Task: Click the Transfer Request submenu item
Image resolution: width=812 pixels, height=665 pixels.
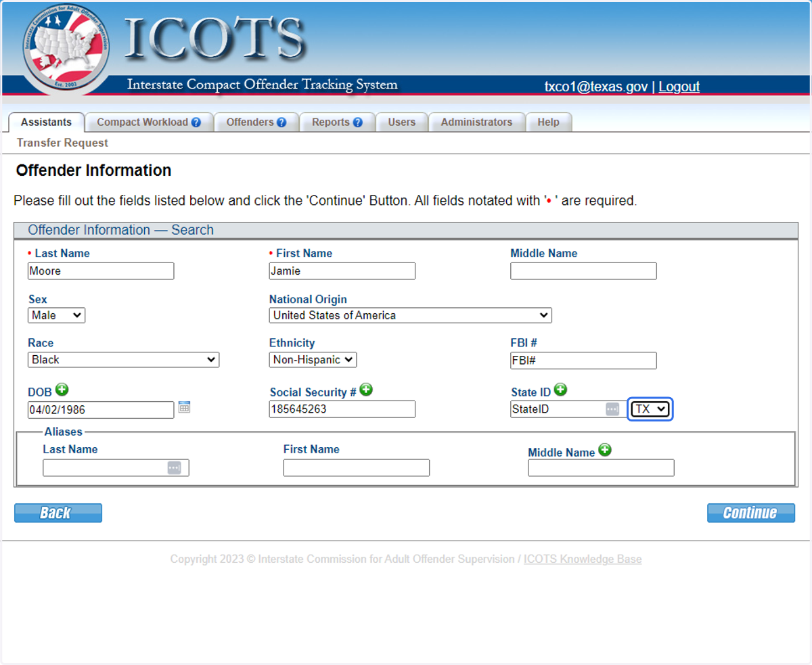Action: click(62, 143)
